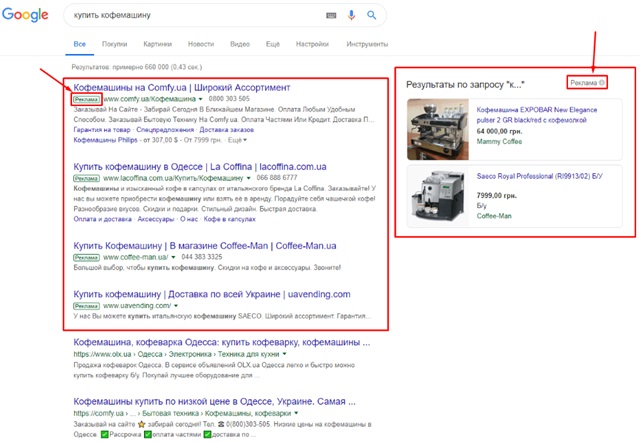
Task: Expand dropdown arrow after 'Техника для кухни' breadcrumb
Action: coord(284,354)
